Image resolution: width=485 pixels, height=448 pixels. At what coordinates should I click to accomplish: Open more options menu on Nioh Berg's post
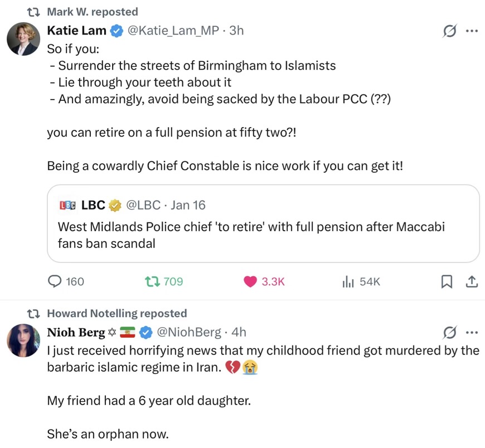coord(472,333)
